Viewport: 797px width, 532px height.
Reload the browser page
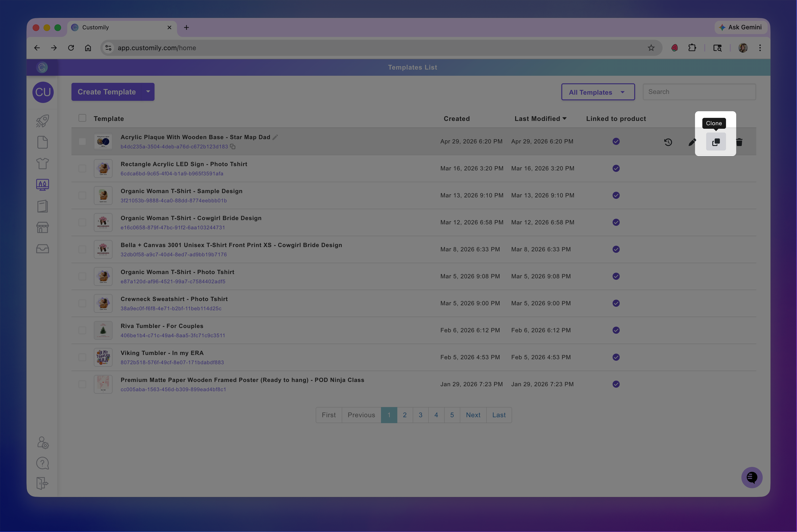click(71, 48)
